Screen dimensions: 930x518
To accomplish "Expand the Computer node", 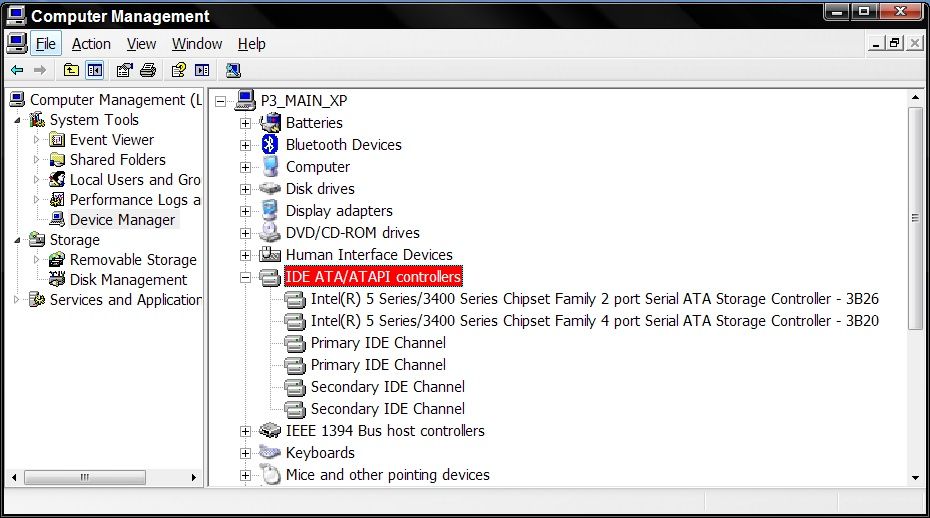I will [x=245, y=167].
